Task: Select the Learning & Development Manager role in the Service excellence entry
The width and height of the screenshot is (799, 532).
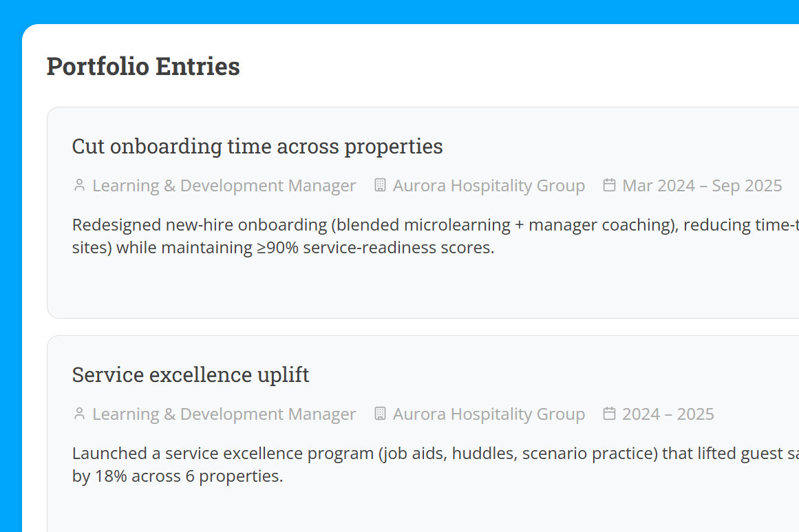Action: (x=224, y=414)
